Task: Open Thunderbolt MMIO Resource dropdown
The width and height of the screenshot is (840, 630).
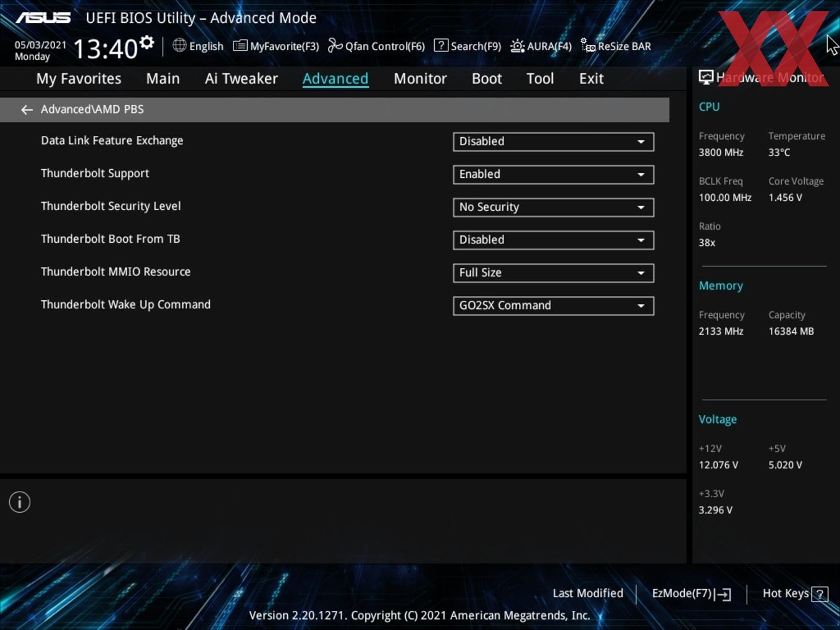Action: pyautogui.click(x=553, y=272)
